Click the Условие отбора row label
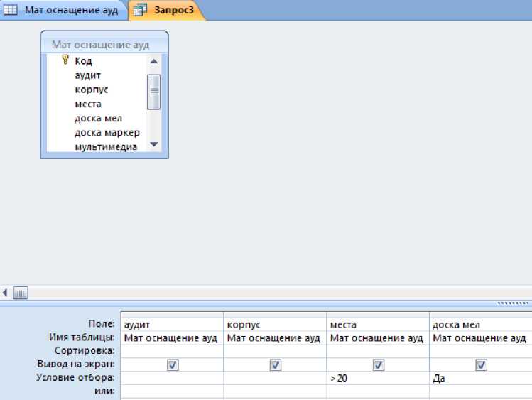Image resolution: width=532 pixels, height=400 pixels. point(75,377)
